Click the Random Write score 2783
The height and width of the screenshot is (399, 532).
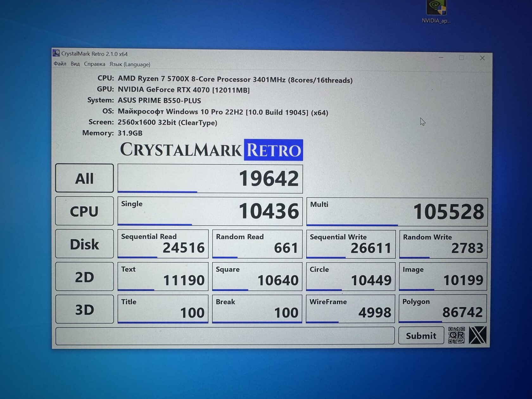(x=443, y=244)
